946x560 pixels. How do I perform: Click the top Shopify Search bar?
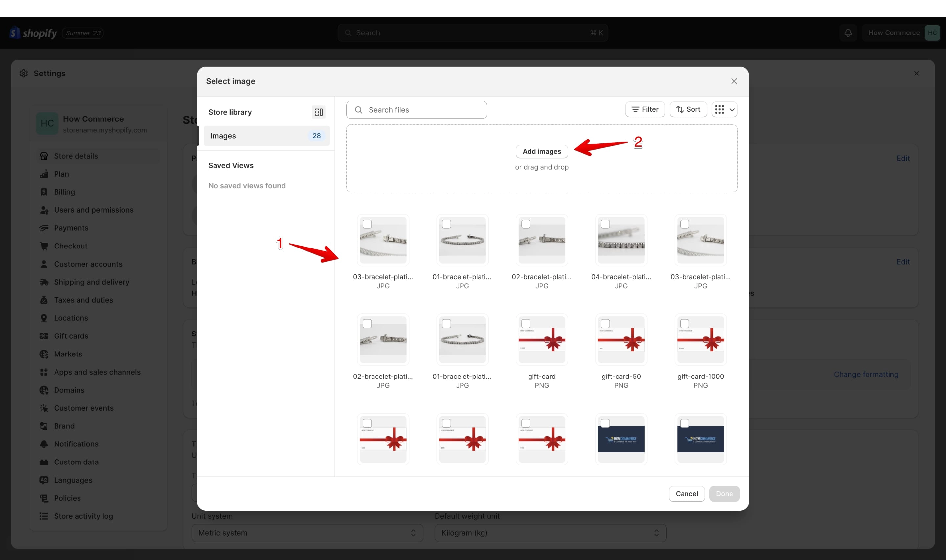point(473,33)
